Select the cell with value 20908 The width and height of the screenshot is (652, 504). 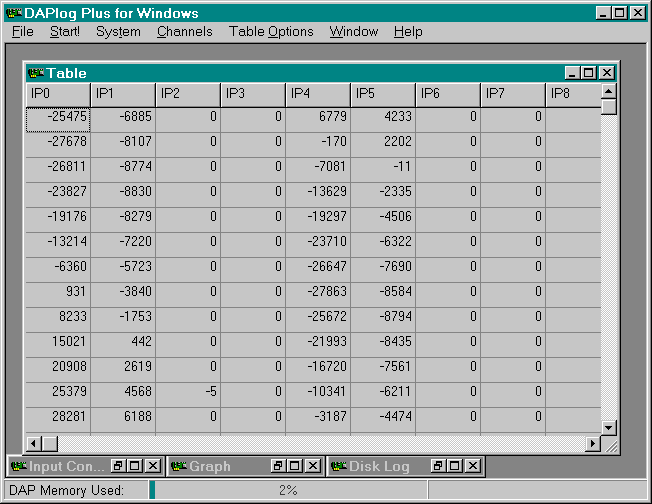tap(58, 370)
